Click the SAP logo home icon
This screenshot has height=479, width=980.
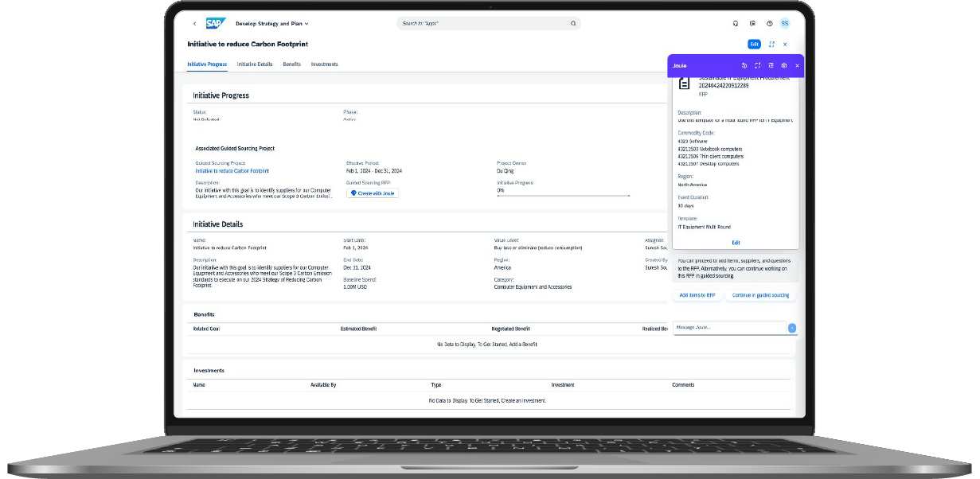coord(216,23)
